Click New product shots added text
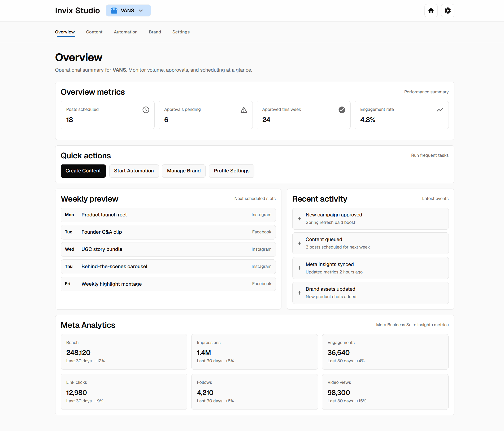The width and height of the screenshot is (504, 431). (331, 297)
